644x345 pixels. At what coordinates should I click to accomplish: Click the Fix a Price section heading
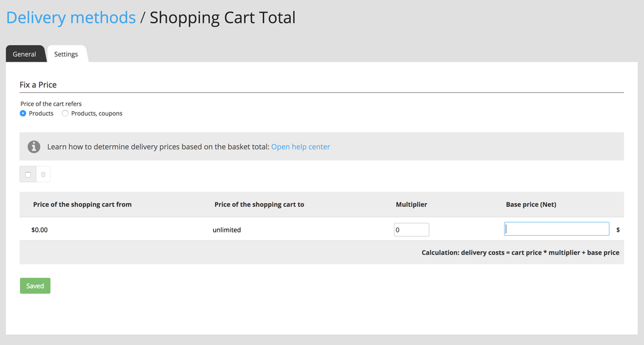38,84
